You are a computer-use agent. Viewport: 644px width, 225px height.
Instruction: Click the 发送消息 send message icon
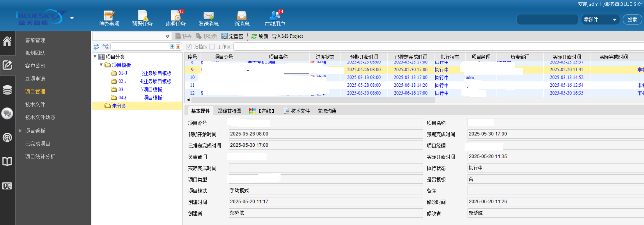209,18
